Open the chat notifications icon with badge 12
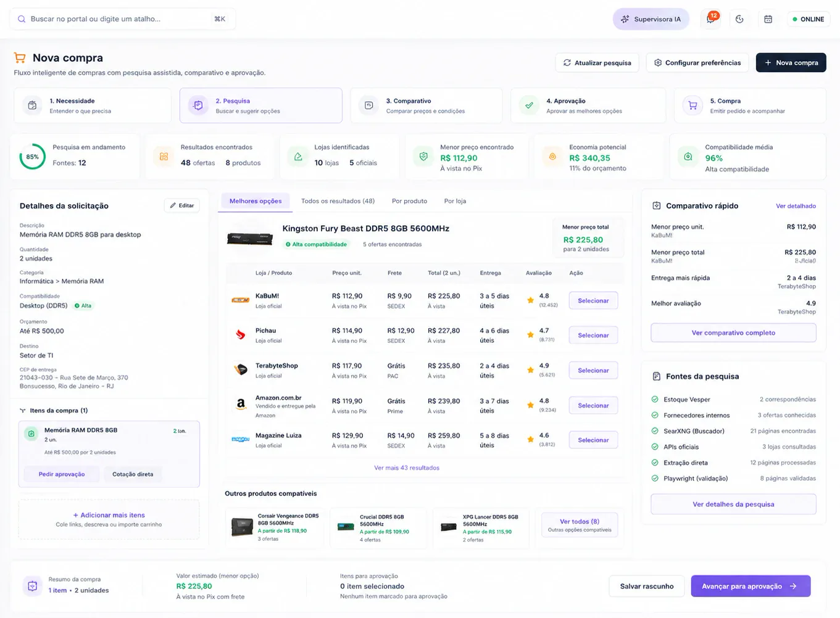The image size is (840, 618). coord(711,19)
